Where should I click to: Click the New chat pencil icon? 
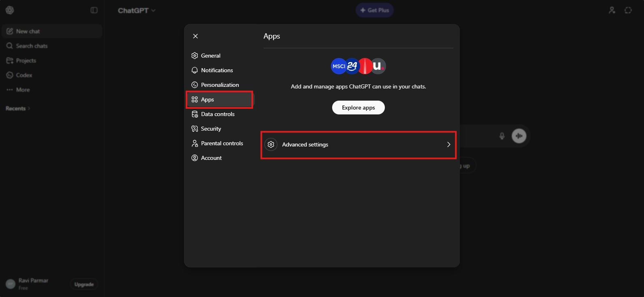tap(10, 31)
